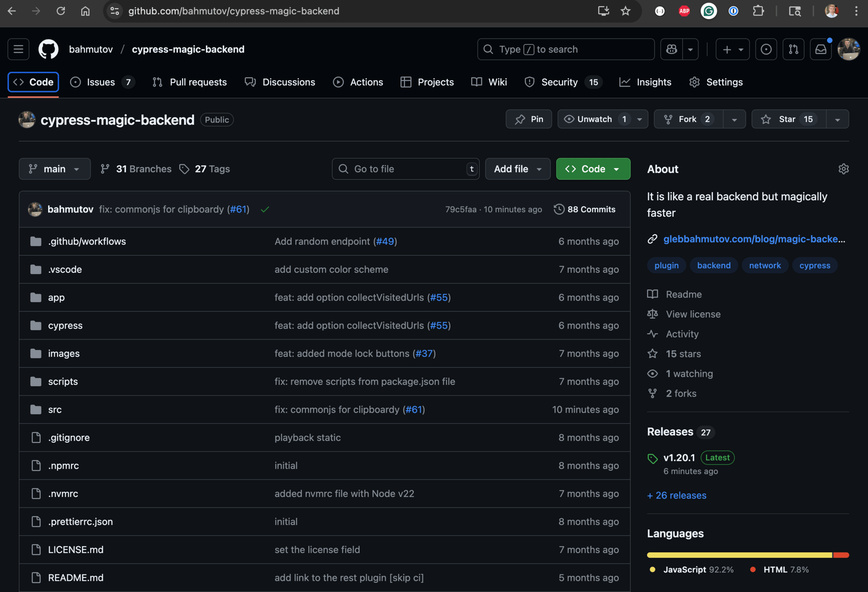Click the GitHub Octocat home logo
Image resolution: width=868 pixels, height=592 pixels.
point(48,49)
